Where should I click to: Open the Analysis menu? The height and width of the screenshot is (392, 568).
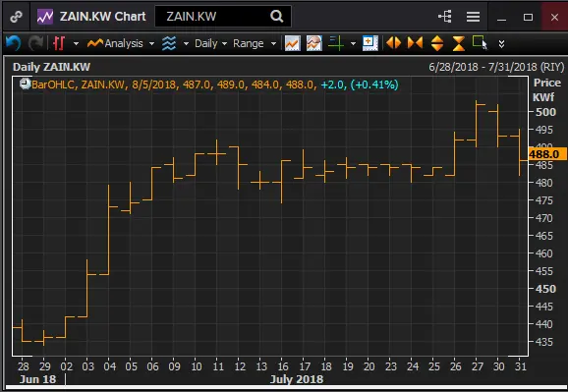[116, 43]
